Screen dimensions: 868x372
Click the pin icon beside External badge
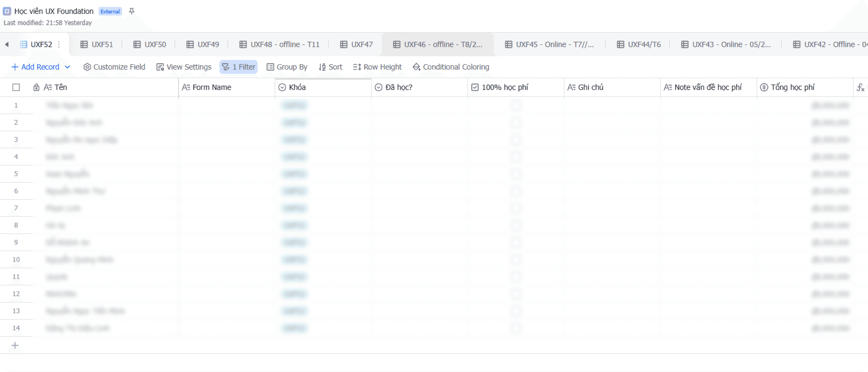click(132, 11)
